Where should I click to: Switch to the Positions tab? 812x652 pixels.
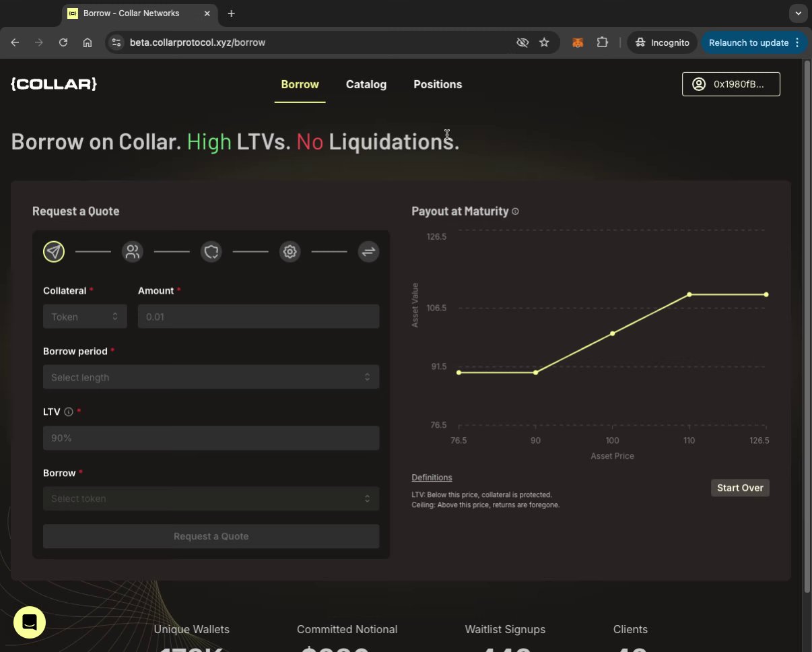point(438,84)
